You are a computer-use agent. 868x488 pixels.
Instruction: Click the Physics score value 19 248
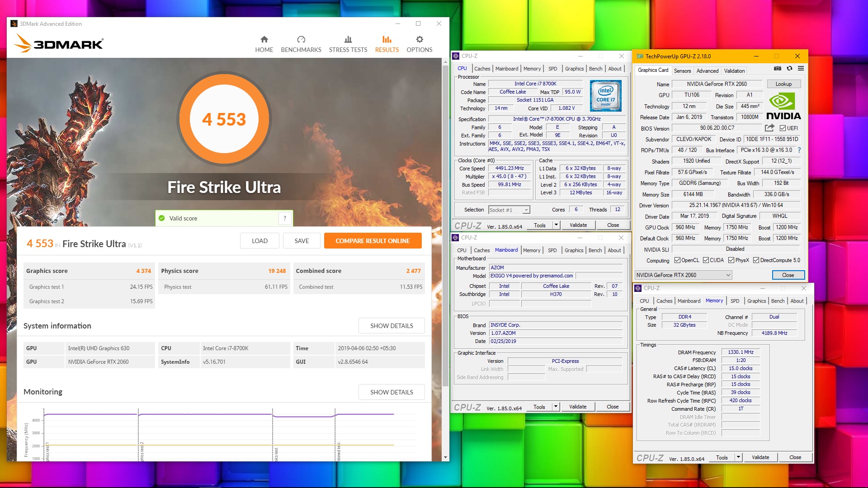pos(277,271)
